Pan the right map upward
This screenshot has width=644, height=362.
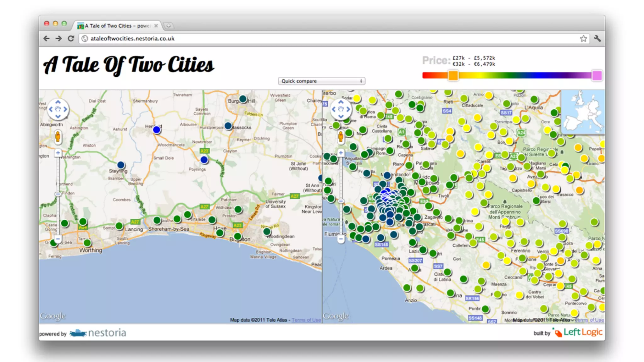(x=341, y=102)
